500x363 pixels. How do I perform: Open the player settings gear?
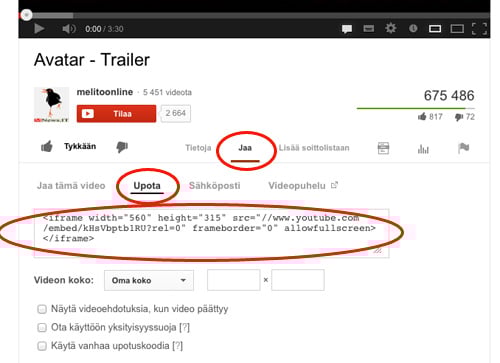coord(390,28)
